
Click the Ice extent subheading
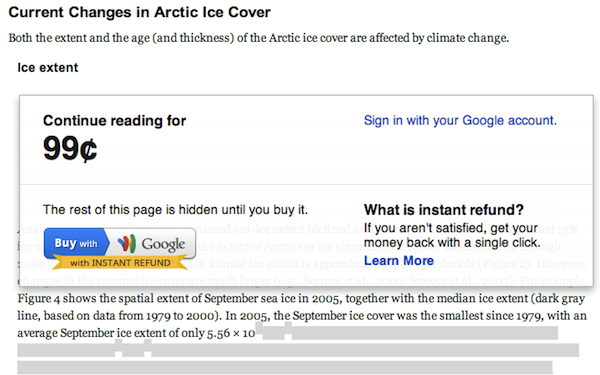(x=48, y=68)
